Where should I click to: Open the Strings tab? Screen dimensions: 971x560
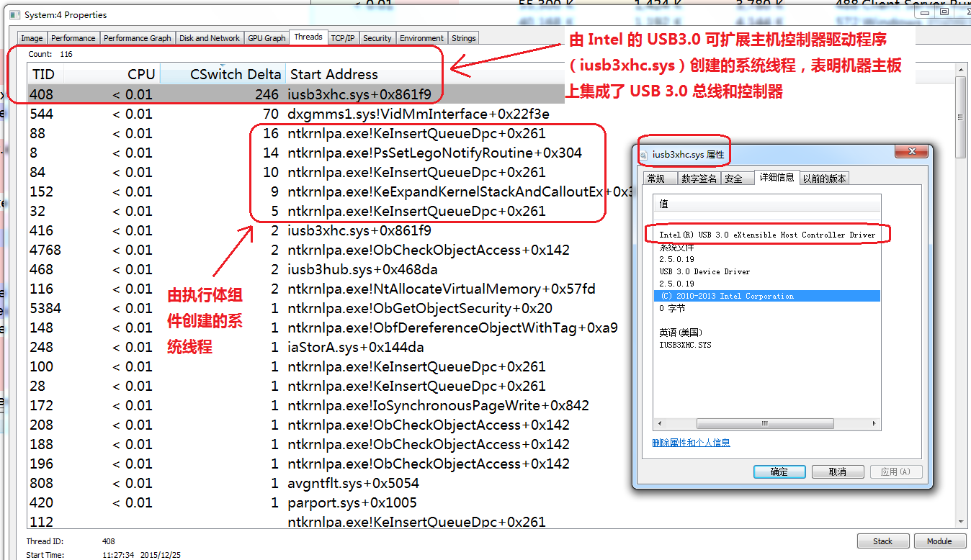(x=464, y=38)
